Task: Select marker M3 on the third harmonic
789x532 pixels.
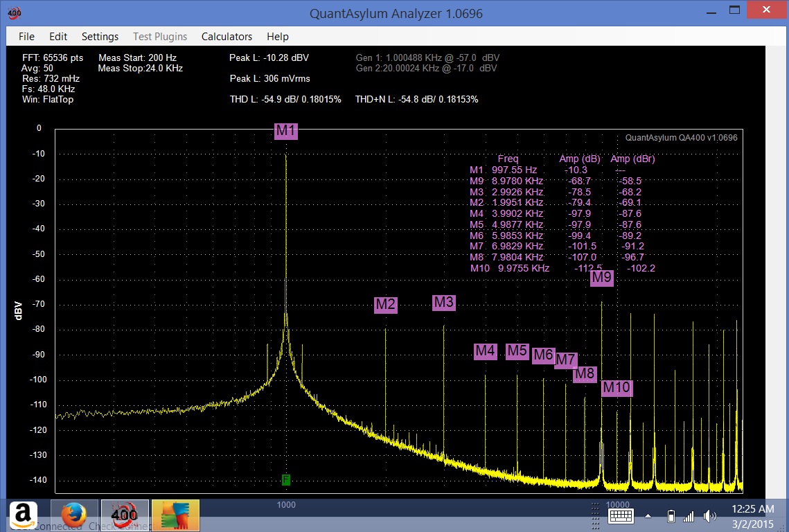Action: [x=444, y=302]
